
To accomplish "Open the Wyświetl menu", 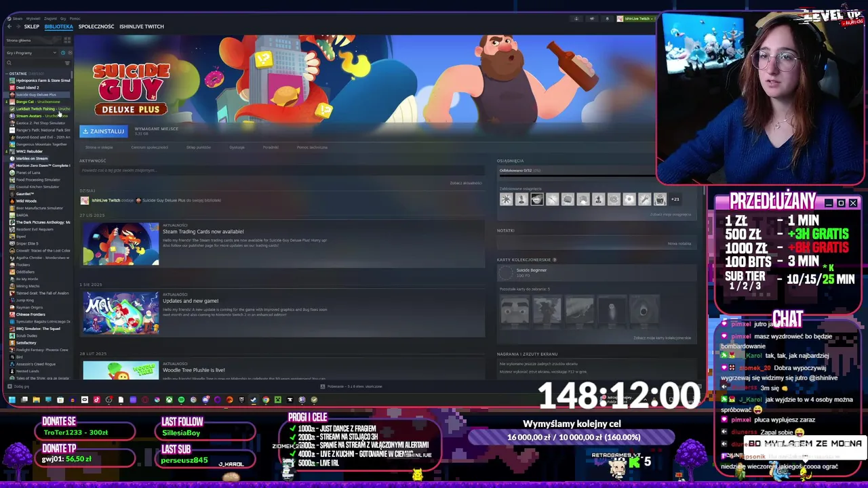I will (33, 18).
